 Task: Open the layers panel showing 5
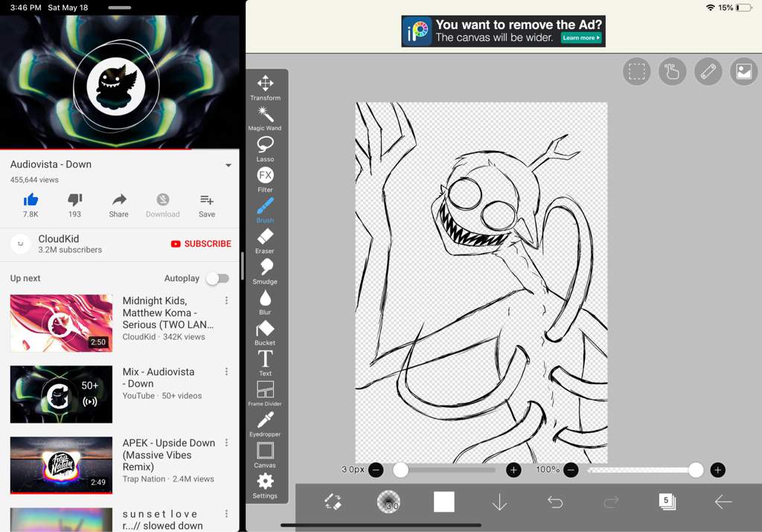pyautogui.click(x=667, y=501)
